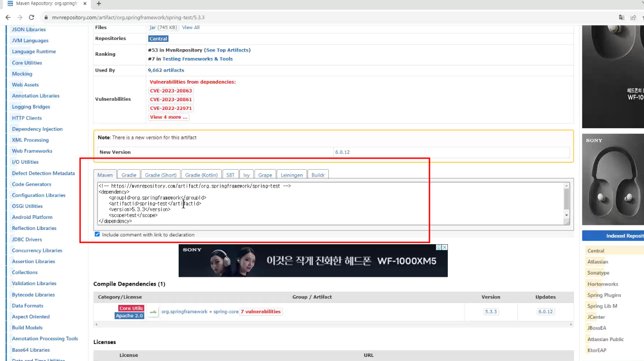Open Annotation Processing Tools category
The width and height of the screenshot is (644, 361).
pyautogui.click(x=45, y=339)
